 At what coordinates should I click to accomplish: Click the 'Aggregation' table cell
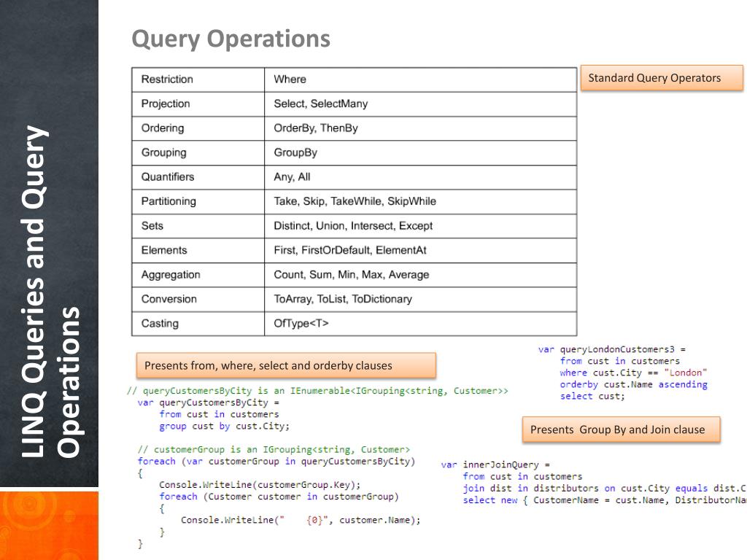[198, 275]
